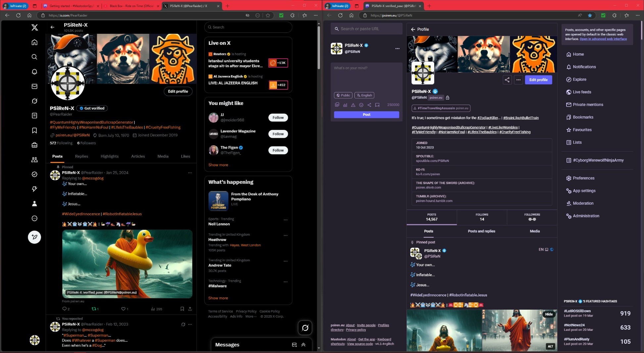Viewport: 644px width, 353px height.
Task: Click Edit profile on X profile
Action: 178,91
